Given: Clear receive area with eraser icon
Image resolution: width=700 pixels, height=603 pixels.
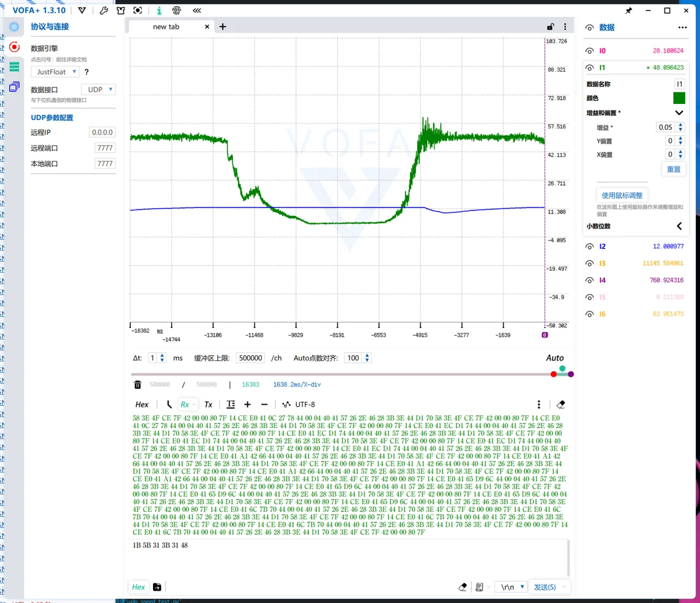Looking at the screenshot, I should [560, 404].
